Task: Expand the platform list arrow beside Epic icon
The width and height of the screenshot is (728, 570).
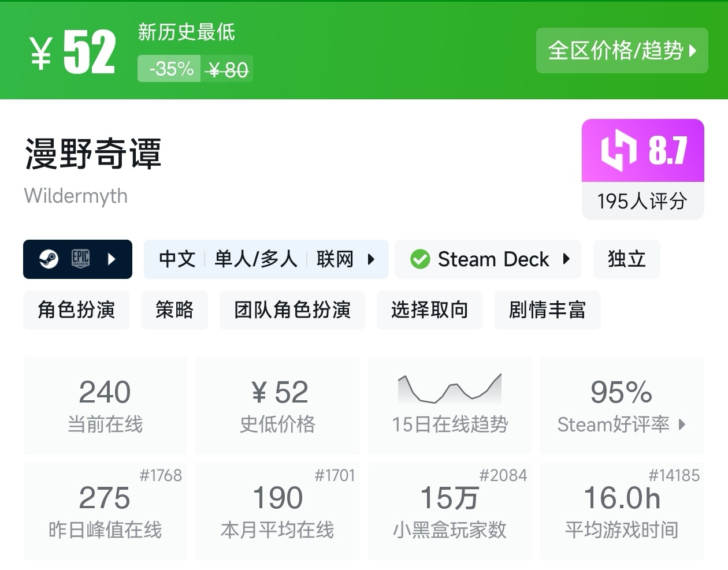Action: pos(112,259)
